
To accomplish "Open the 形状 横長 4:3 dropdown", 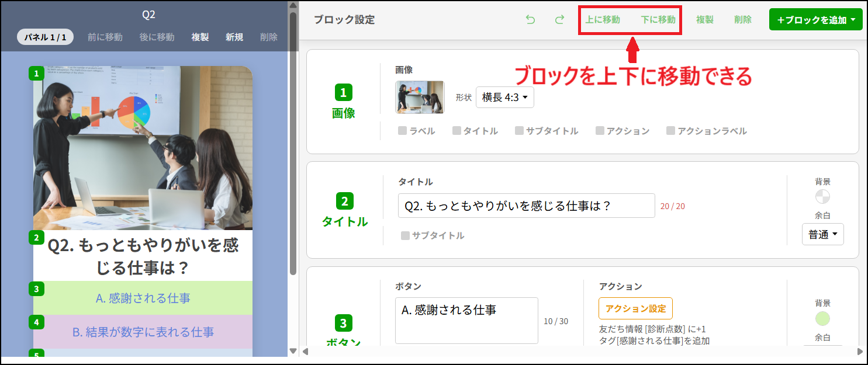I will [505, 98].
